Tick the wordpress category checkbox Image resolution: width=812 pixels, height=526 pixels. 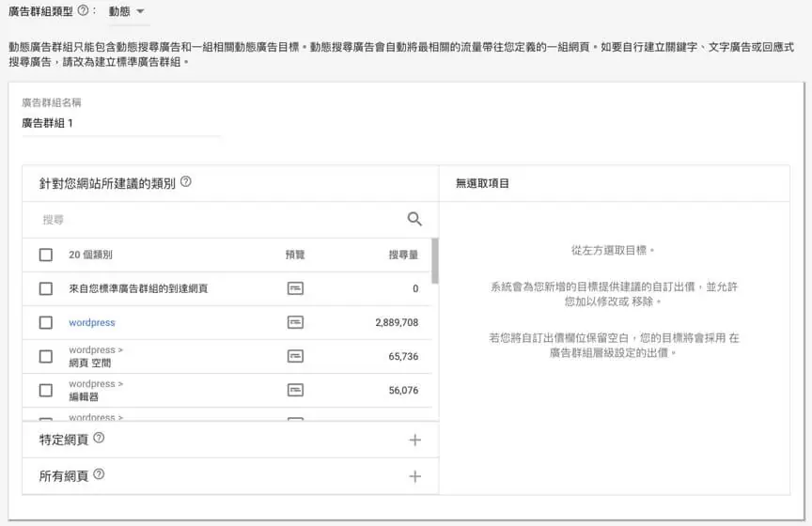tap(46, 322)
